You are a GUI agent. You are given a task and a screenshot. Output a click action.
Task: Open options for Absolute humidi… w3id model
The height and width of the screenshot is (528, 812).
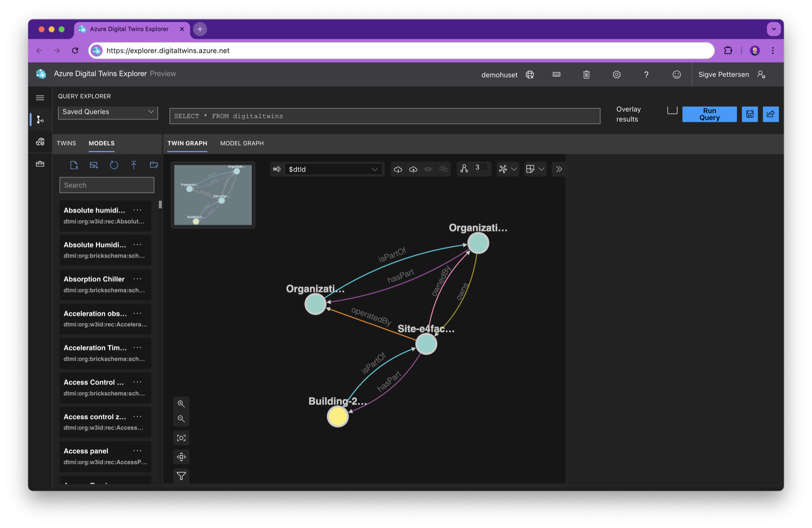pos(138,210)
